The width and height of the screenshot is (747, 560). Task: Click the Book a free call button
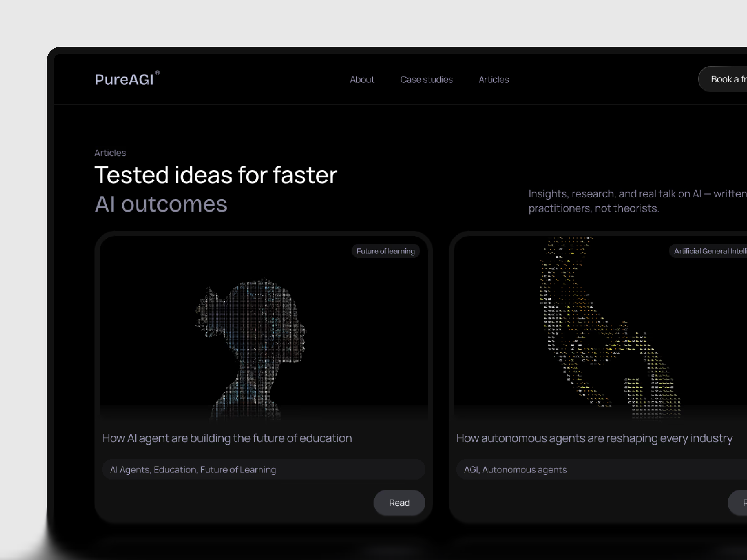click(722, 79)
